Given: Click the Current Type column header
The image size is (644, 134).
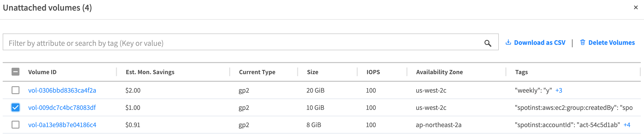Looking at the screenshot, I should [257, 72].
